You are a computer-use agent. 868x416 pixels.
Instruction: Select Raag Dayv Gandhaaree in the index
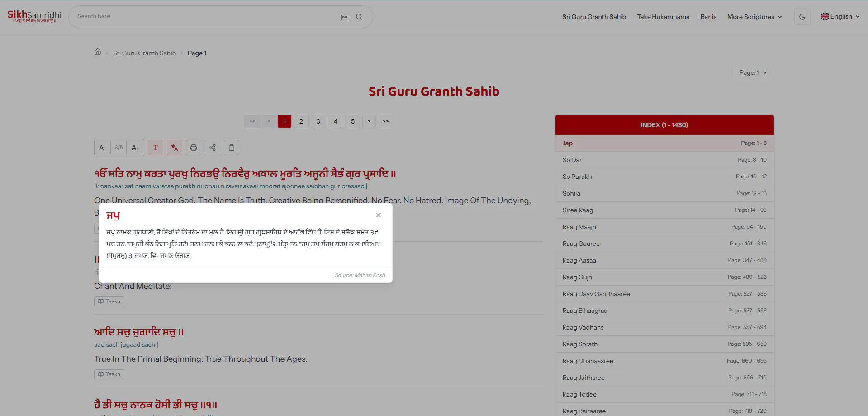[x=664, y=294]
